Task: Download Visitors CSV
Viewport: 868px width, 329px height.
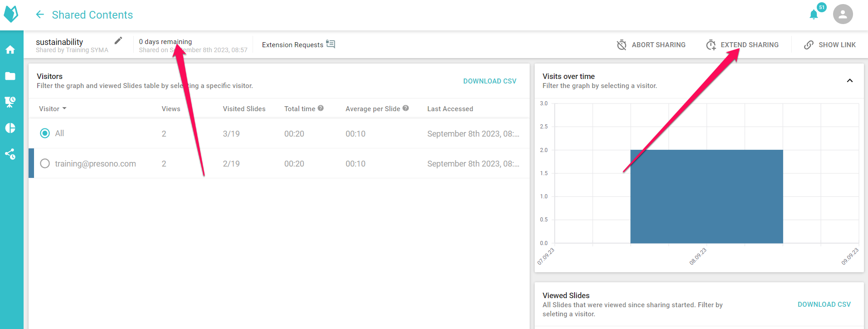Action: coord(490,81)
